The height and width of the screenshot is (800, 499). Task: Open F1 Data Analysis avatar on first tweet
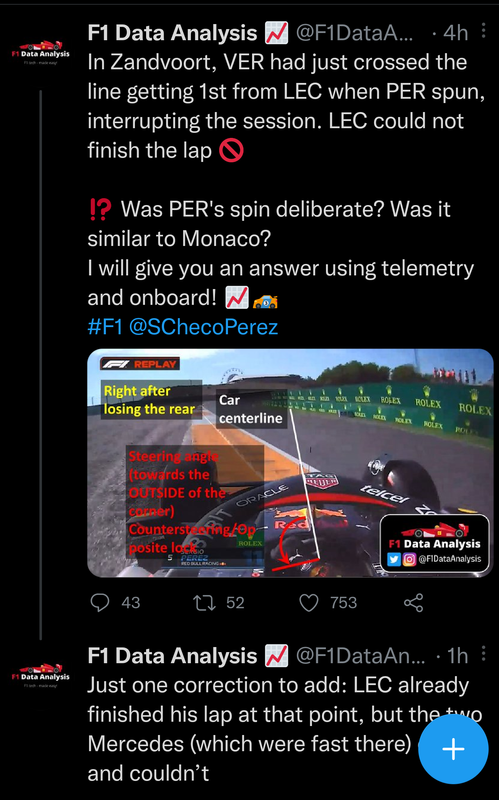[40, 53]
